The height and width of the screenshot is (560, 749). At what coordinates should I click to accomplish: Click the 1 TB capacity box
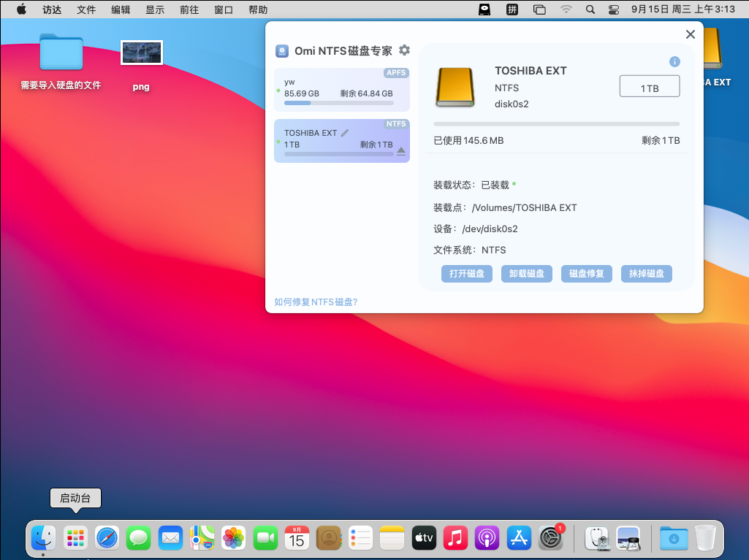(x=649, y=86)
